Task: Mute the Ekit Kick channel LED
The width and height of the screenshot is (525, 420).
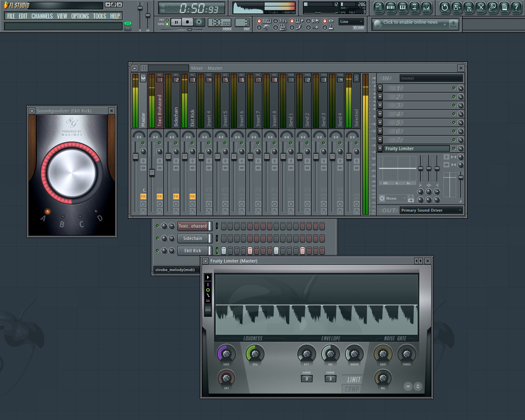Action: click(x=157, y=251)
